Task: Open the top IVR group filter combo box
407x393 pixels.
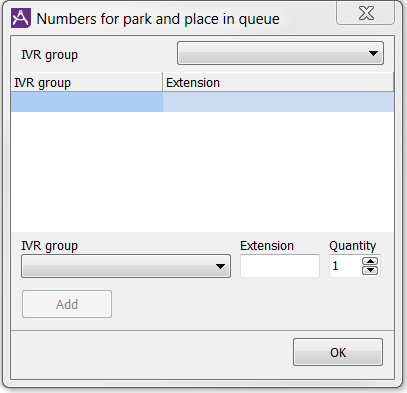Action: coord(280,53)
